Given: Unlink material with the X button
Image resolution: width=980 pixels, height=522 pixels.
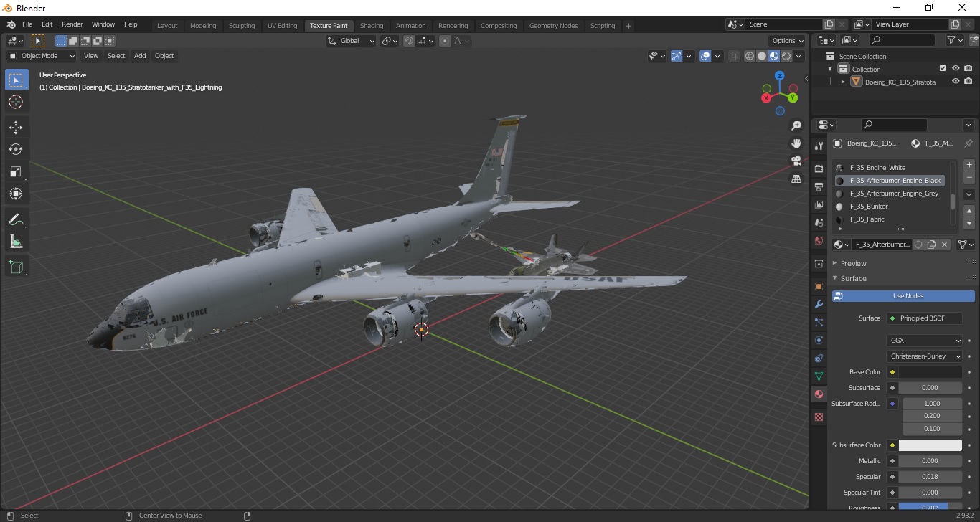Looking at the screenshot, I should point(944,245).
